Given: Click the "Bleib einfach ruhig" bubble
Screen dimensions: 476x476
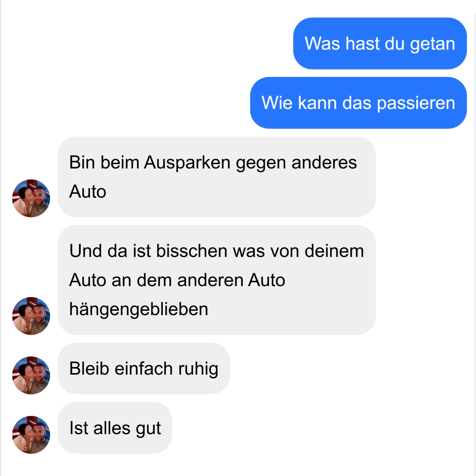Looking at the screenshot, I should pyautogui.click(x=144, y=368).
